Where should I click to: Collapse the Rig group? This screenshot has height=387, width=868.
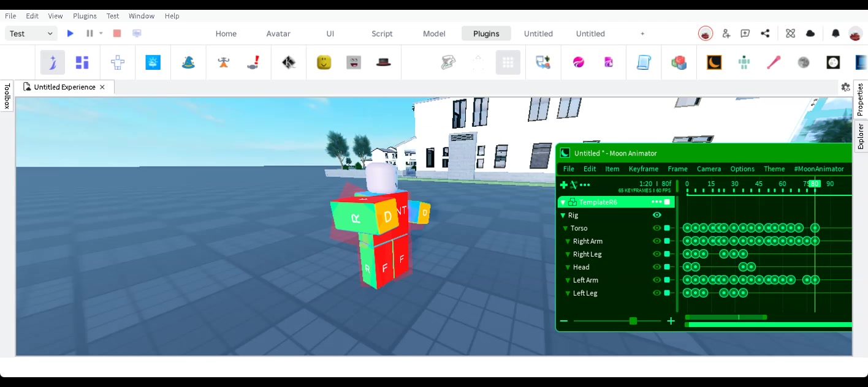pos(563,216)
